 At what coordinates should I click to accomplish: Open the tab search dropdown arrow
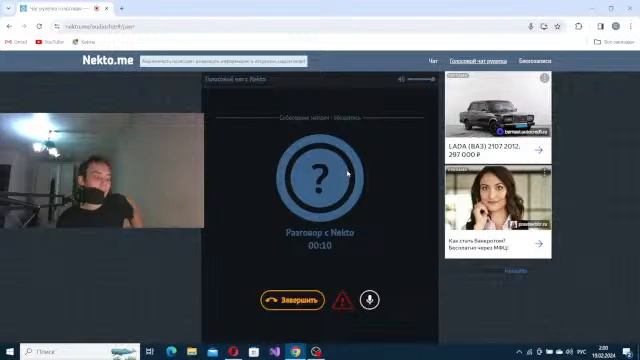8,9
